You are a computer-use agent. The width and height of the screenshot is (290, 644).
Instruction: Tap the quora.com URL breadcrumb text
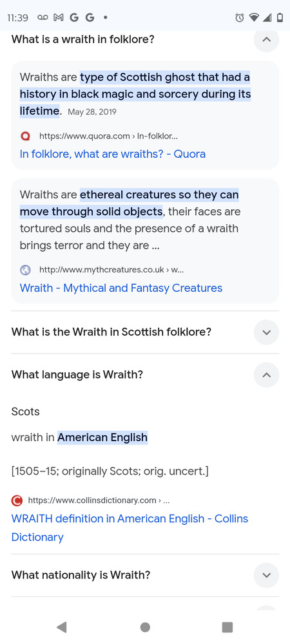click(108, 136)
